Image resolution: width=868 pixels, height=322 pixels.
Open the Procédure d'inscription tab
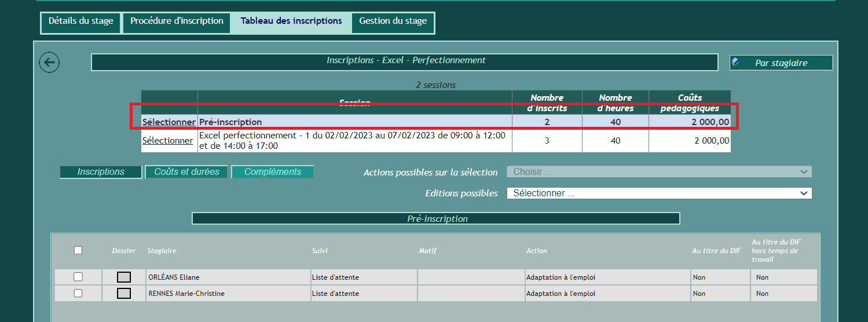tap(177, 21)
